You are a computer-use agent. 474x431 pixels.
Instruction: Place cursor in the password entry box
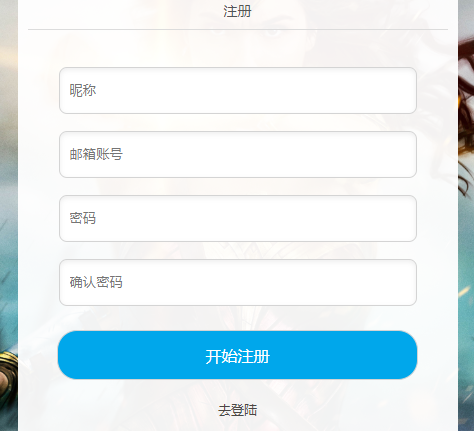238,218
